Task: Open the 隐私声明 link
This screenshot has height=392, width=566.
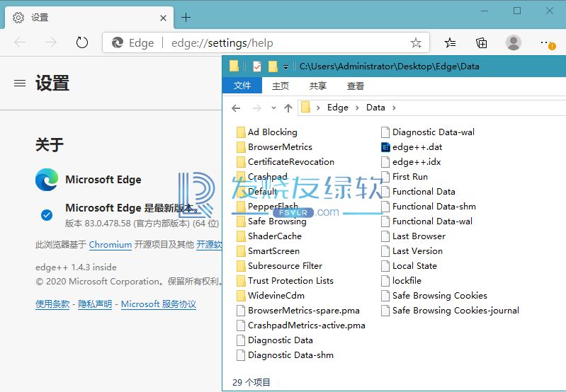Action: [95, 304]
